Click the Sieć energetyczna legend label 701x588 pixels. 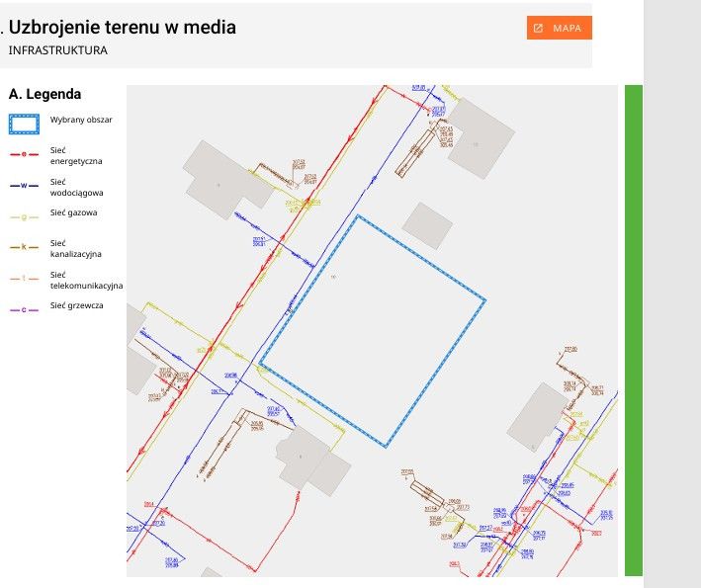(76, 155)
